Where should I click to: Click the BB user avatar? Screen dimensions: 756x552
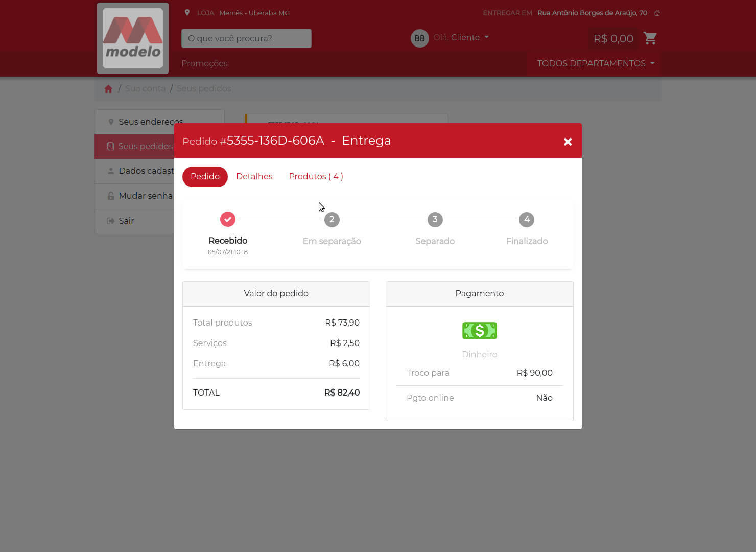(419, 38)
